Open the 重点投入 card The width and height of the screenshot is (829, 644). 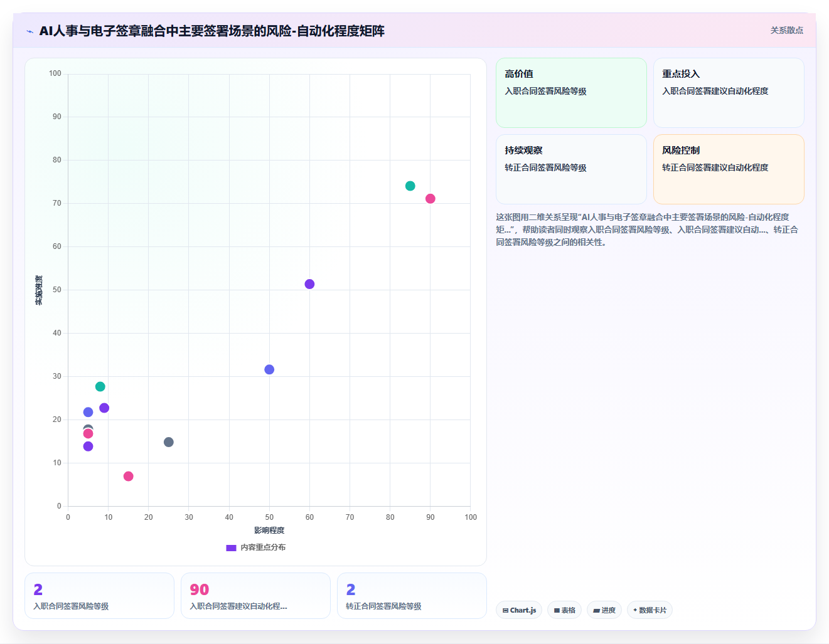tap(729, 93)
